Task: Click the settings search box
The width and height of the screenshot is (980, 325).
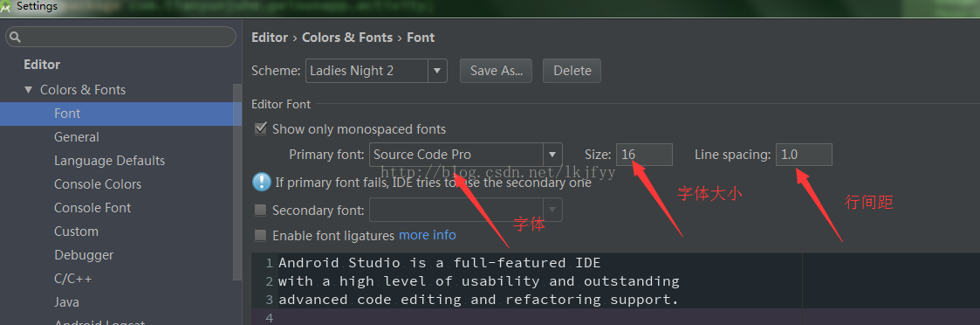Action: pos(120,37)
